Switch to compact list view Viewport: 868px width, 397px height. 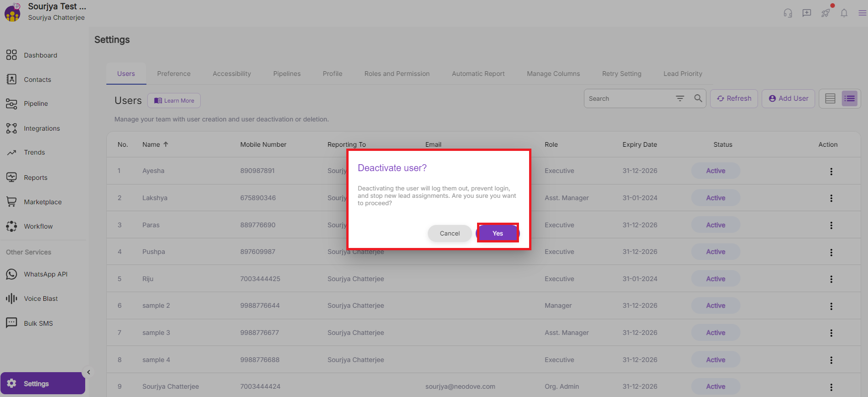point(849,98)
